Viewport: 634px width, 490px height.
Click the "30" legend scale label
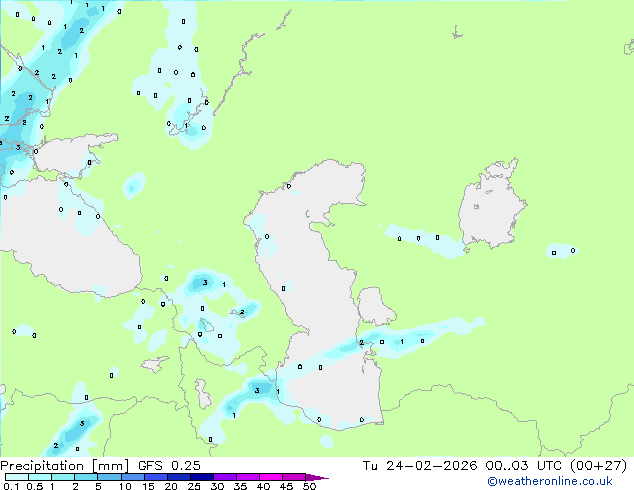[217, 486]
